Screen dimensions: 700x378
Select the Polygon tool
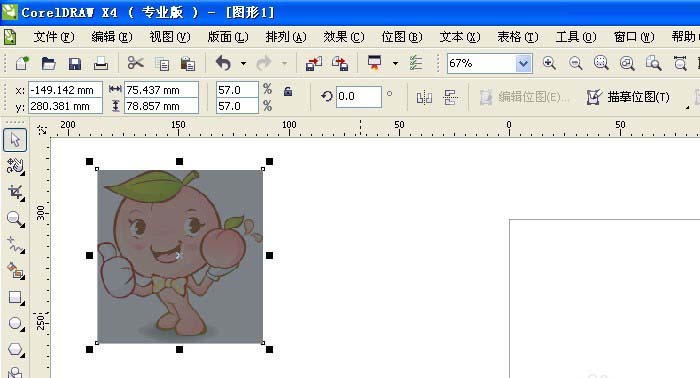tap(15, 349)
